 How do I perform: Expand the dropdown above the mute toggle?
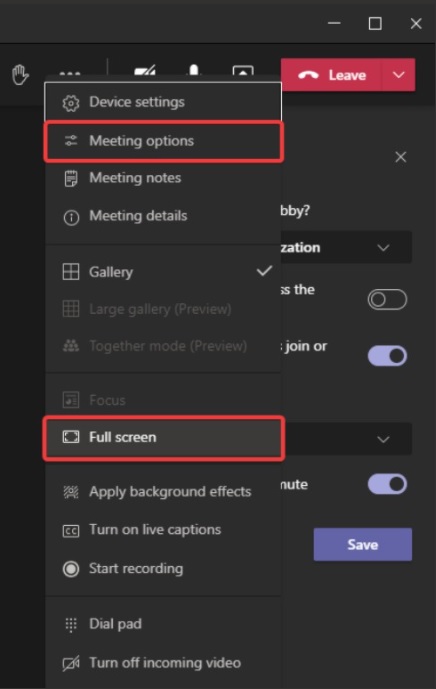(x=346, y=439)
